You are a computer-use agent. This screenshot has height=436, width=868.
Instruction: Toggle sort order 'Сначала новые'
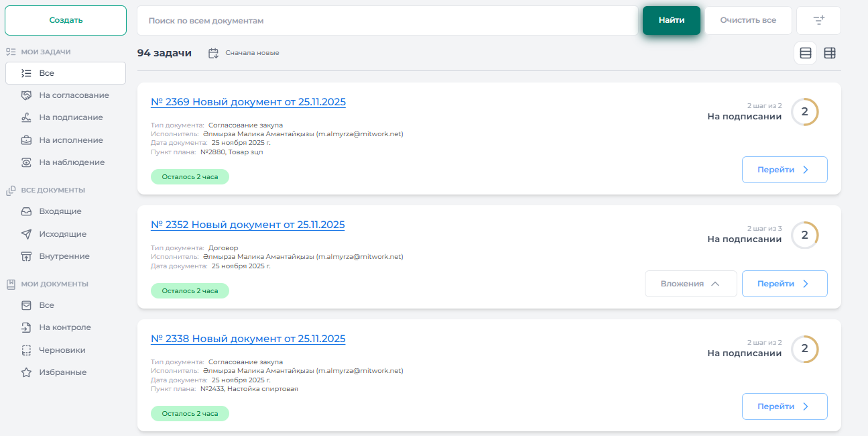tap(244, 53)
